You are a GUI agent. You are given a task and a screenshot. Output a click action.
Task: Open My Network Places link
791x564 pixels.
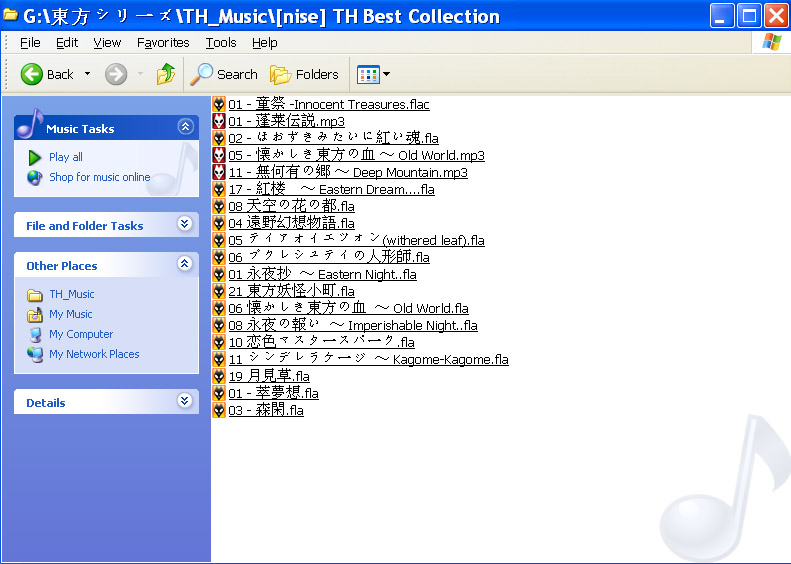click(x=94, y=354)
